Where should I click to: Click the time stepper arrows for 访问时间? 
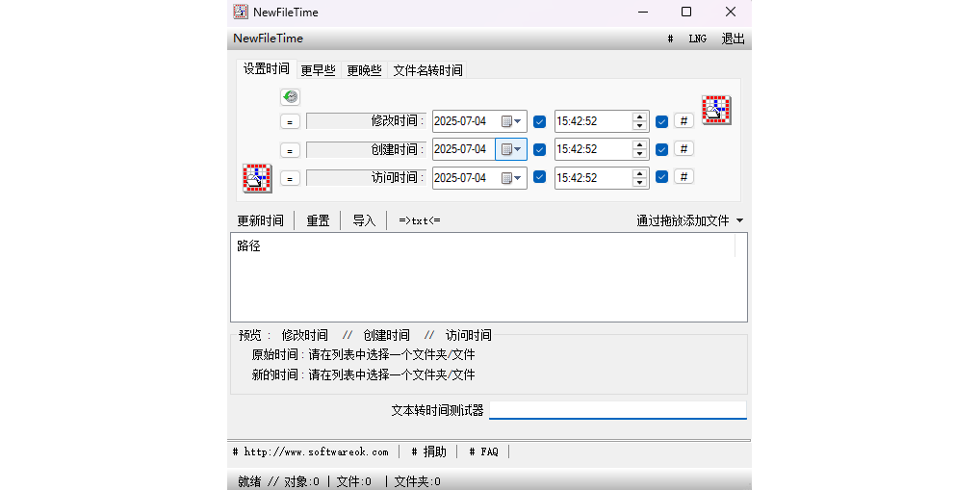point(639,178)
